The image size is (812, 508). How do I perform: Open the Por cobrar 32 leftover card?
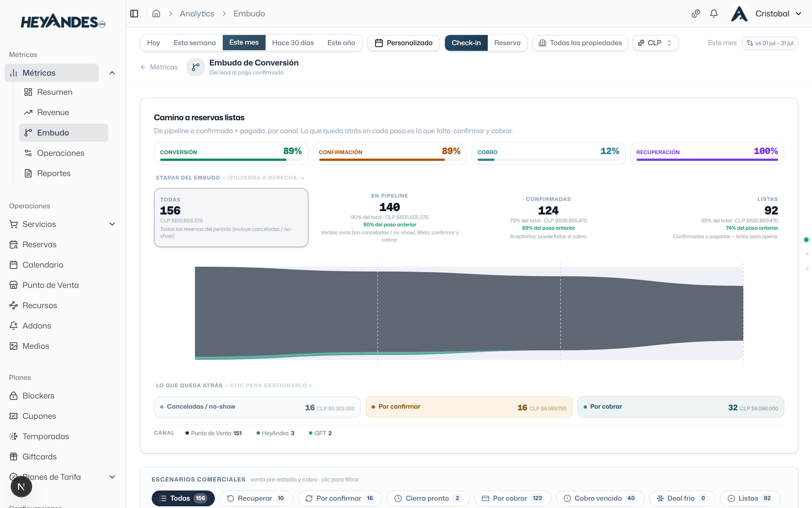click(680, 407)
